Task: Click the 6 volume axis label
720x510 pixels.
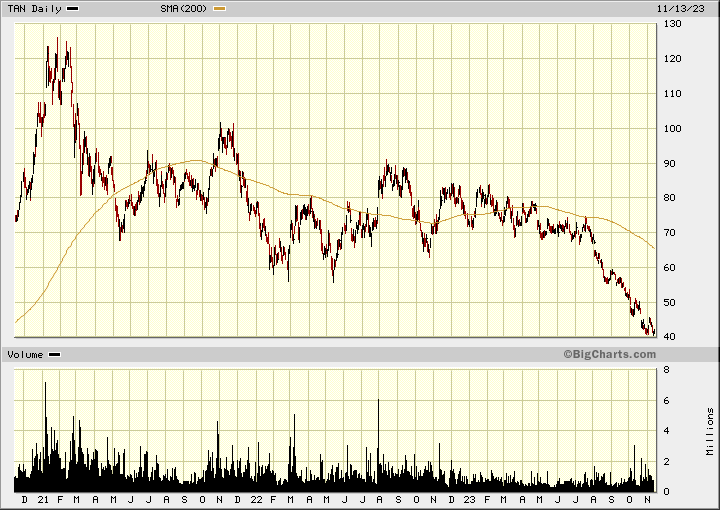Action: tap(666, 401)
